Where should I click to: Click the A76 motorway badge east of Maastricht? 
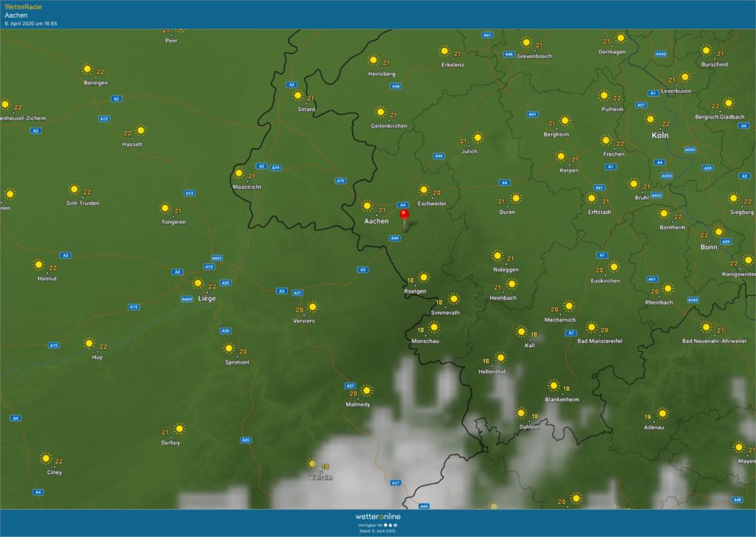[340, 181]
